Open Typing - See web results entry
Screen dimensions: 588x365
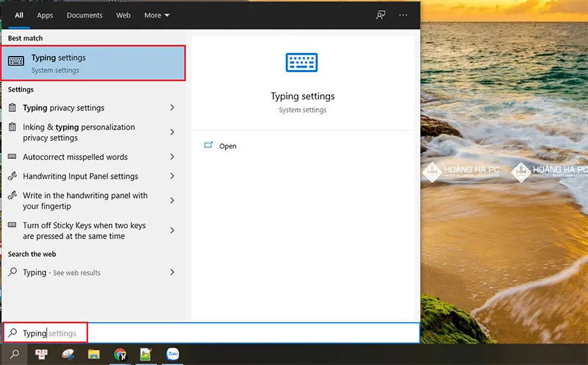pos(92,272)
